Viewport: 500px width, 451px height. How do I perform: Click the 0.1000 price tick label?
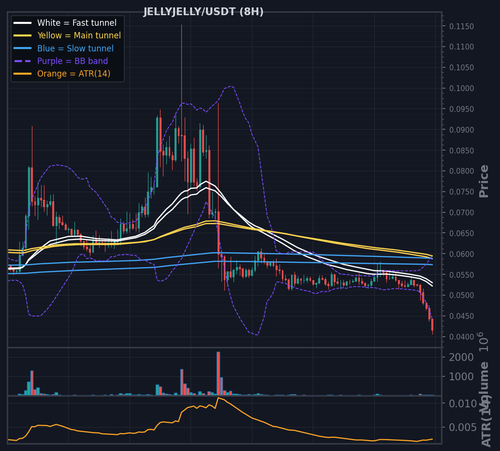pos(461,88)
